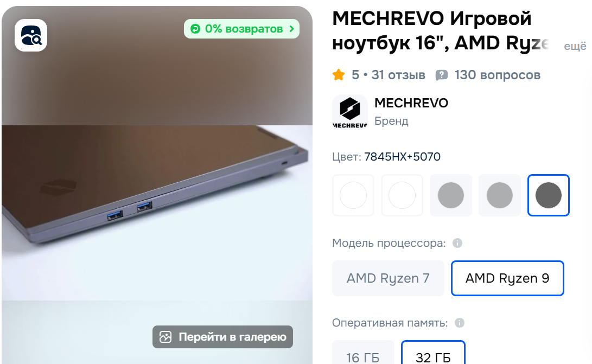Click the orange star rating icon
Viewport: 592px width, 364px height.
(339, 75)
